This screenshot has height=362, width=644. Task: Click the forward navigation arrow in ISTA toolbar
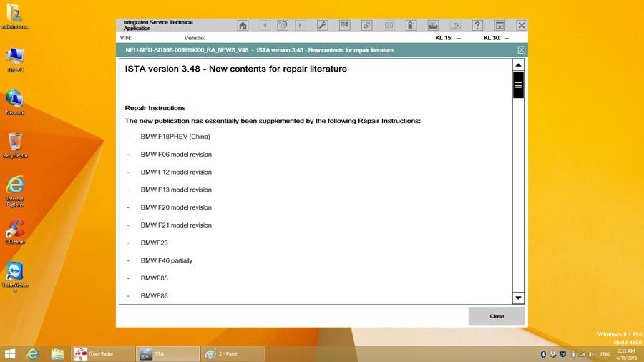(x=301, y=26)
